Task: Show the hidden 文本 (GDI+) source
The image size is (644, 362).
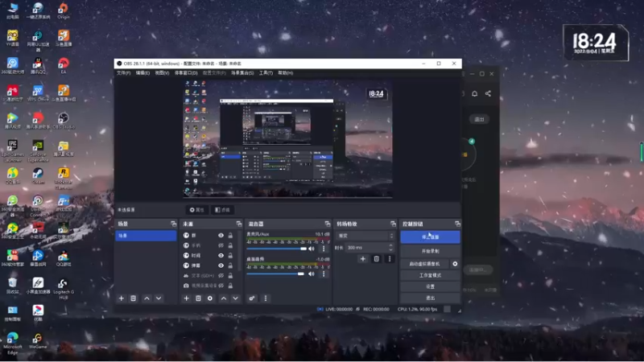Action: [221, 275]
